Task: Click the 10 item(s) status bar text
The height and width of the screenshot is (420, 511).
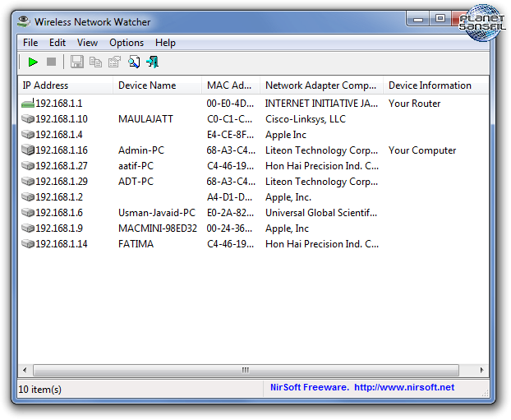Action: [39, 390]
